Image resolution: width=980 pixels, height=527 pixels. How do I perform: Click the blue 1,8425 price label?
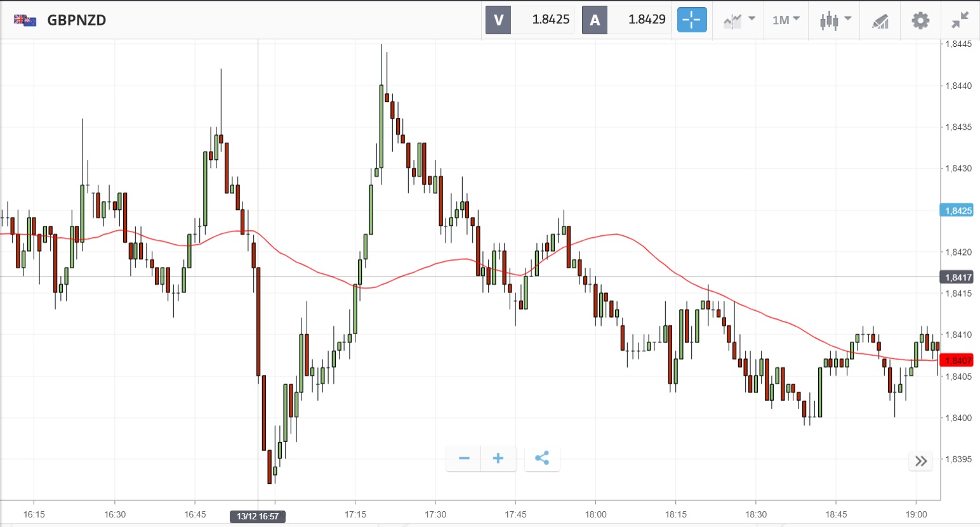coord(957,211)
